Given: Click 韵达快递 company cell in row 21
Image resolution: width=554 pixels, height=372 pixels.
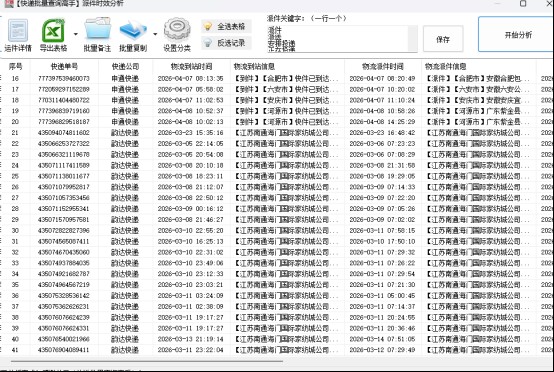Looking at the screenshot, I should tap(125, 133).
